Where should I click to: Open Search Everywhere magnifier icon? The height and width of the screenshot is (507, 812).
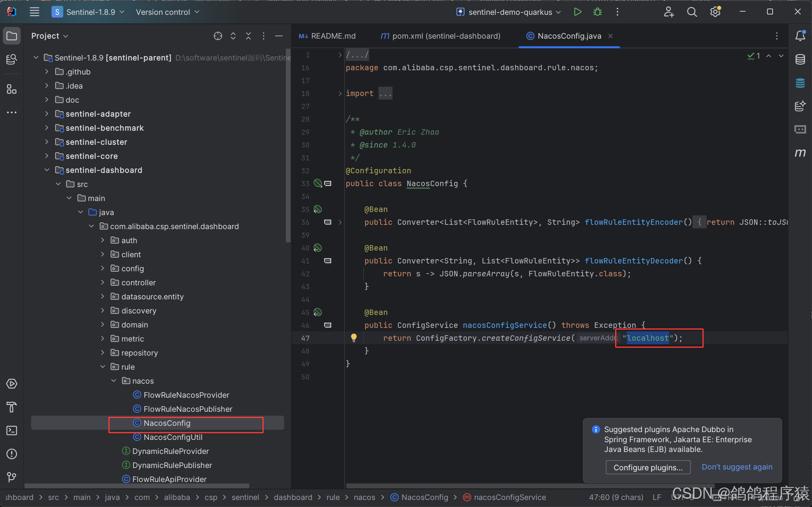(692, 12)
